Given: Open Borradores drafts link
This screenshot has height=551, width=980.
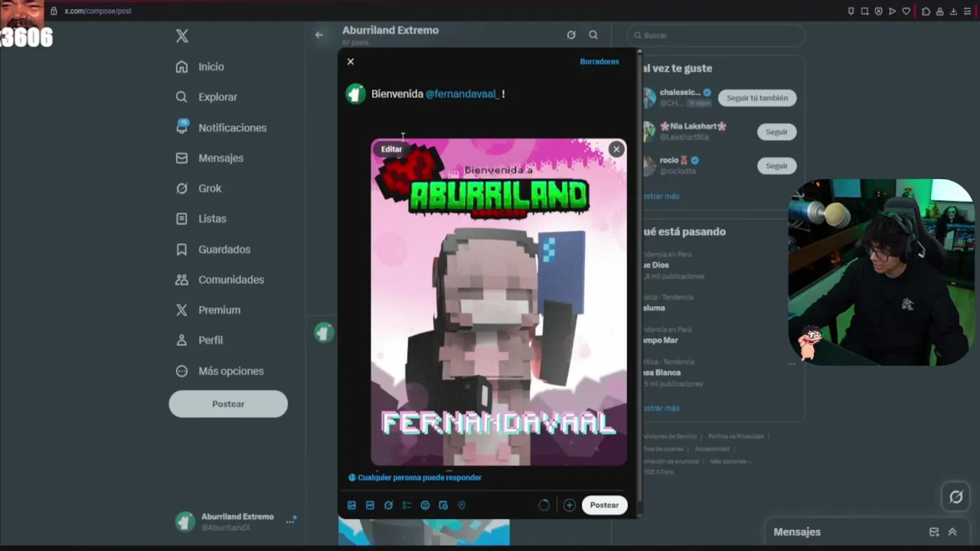Looking at the screenshot, I should (599, 61).
